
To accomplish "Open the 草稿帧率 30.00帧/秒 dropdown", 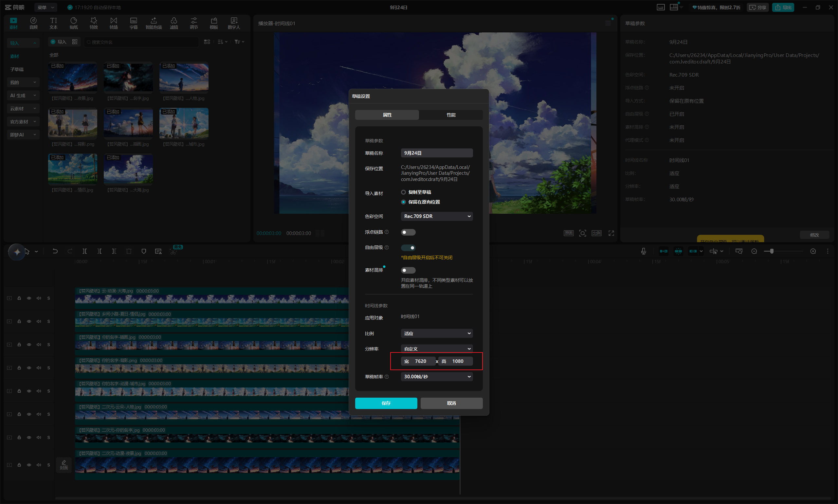I will pos(436,377).
